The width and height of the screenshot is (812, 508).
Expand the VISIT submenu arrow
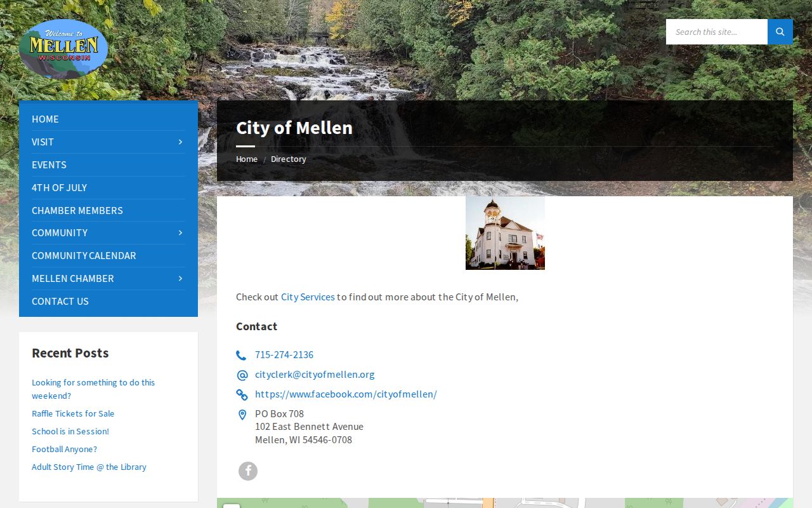click(x=180, y=142)
